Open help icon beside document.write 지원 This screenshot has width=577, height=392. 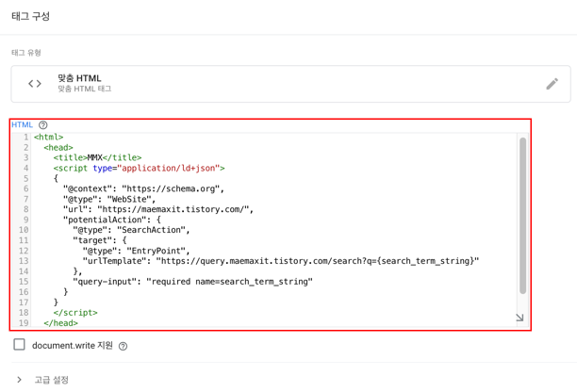coord(123,346)
